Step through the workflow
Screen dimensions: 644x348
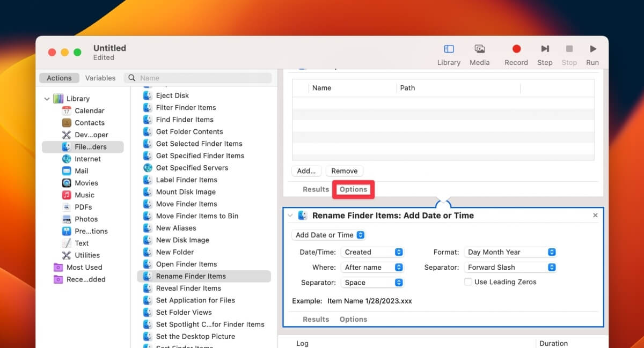pos(545,48)
